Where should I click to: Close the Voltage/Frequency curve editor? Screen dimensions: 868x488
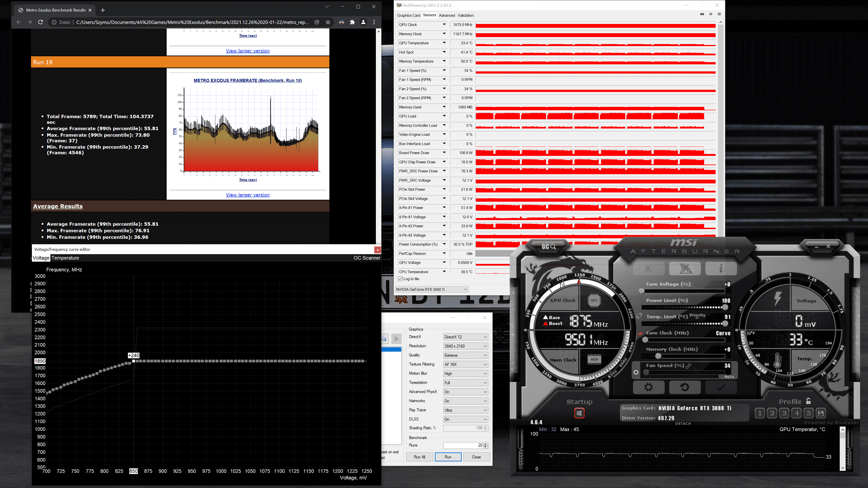point(377,249)
